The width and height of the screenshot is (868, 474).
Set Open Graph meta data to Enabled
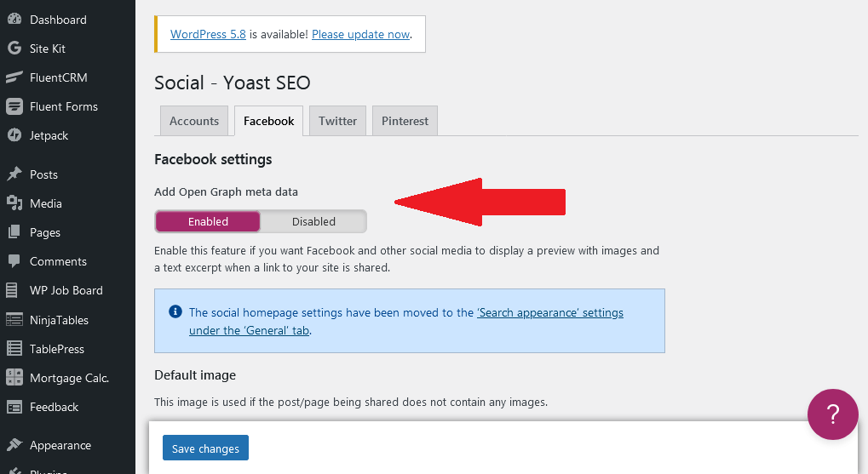click(x=208, y=221)
